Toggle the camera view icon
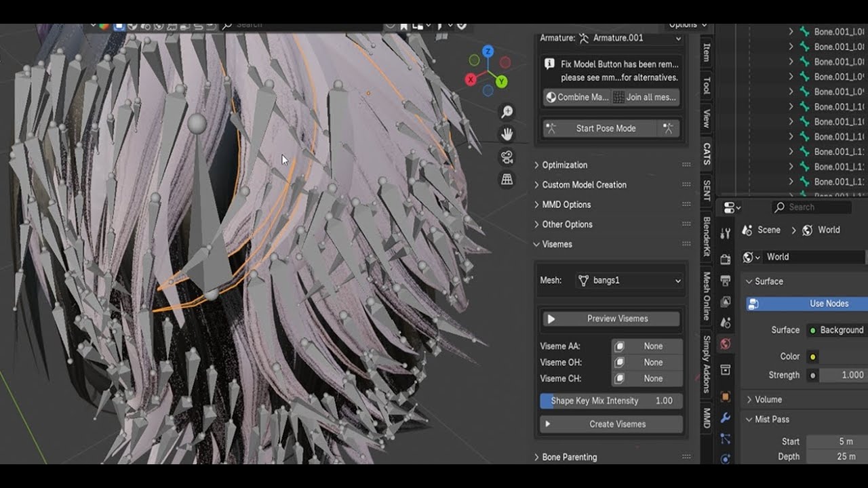The image size is (868, 488). (507, 157)
